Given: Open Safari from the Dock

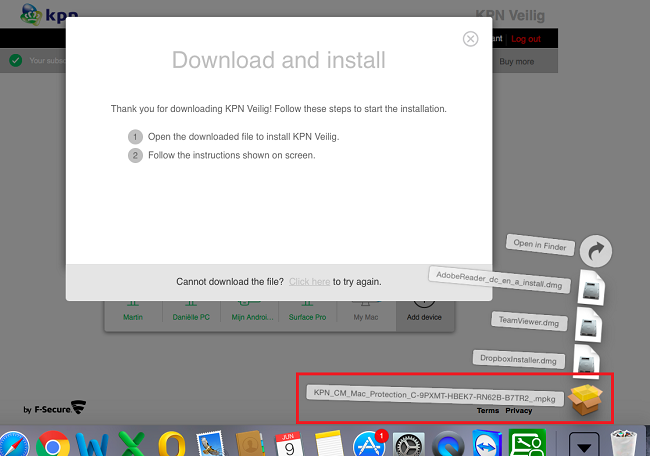Looking at the screenshot, I should (x=12, y=443).
